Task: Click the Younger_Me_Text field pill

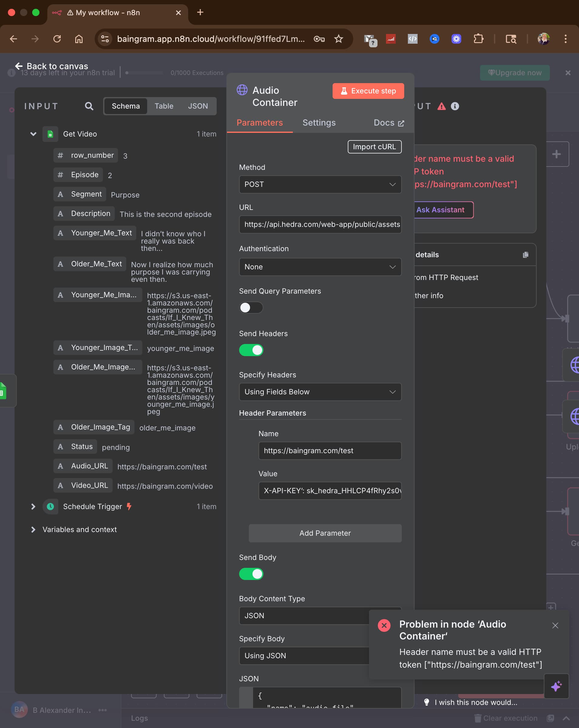Action: coord(95,233)
